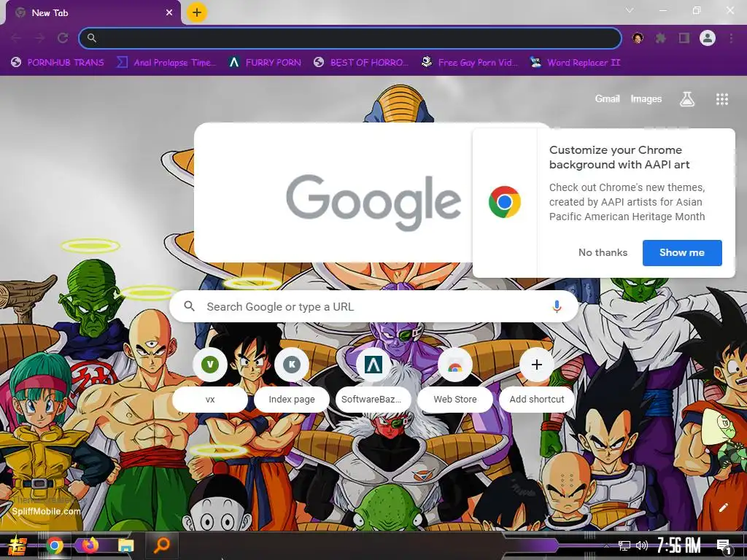Launch Firefox from the taskbar
The width and height of the screenshot is (747, 560).
(90, 545)
